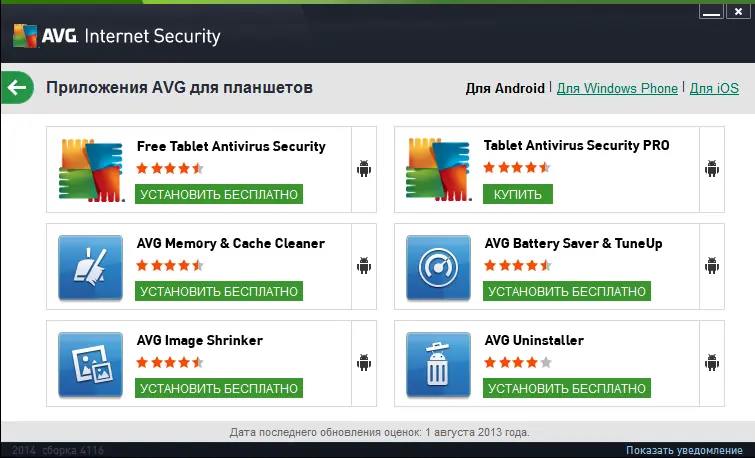
Task: Switch to the Для Windows Phone tab
Action: click(617, 88)
